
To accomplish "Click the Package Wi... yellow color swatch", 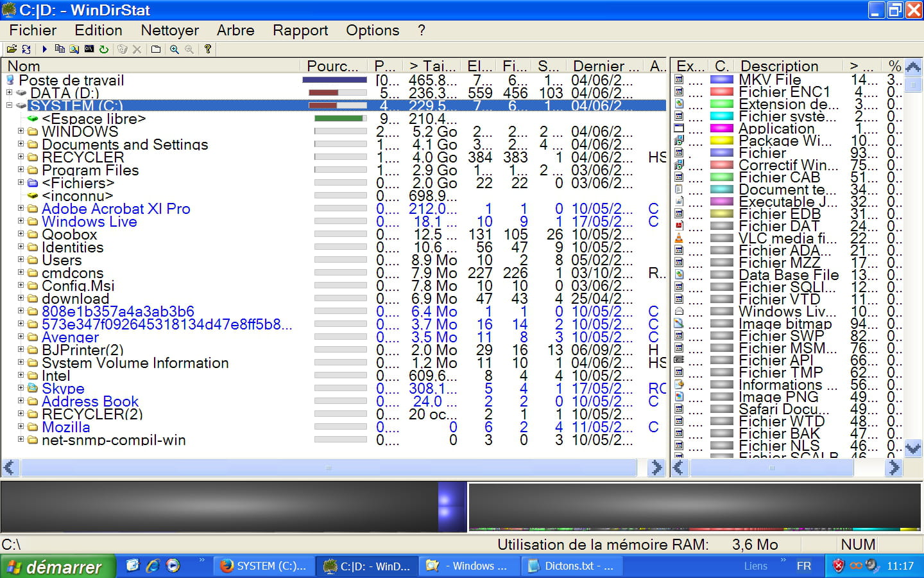I will click(722, 141).
